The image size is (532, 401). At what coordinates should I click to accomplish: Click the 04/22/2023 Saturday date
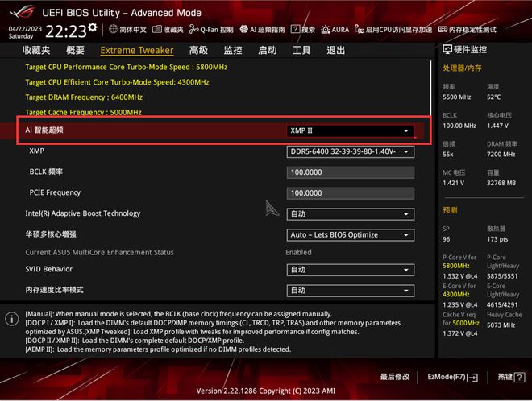[25, 32]
